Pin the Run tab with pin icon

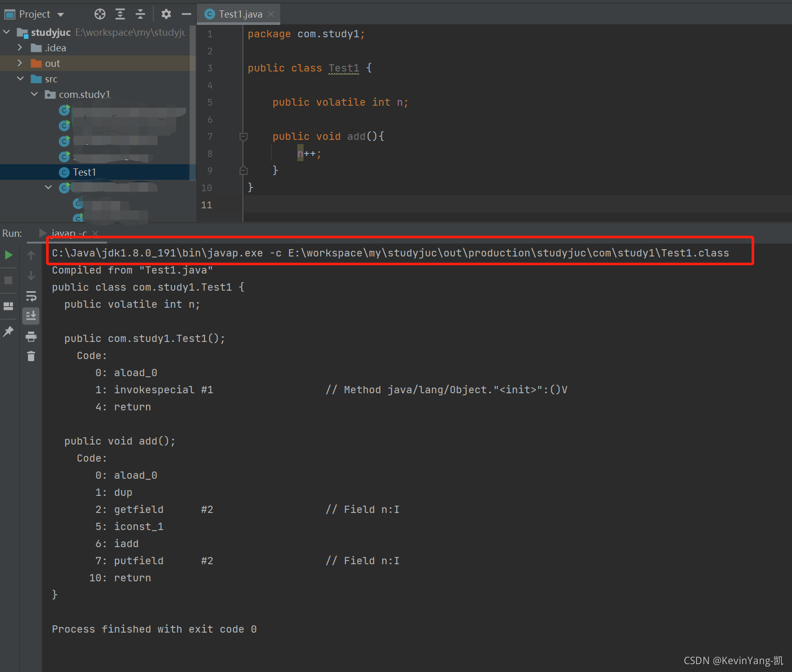(8, 332)
